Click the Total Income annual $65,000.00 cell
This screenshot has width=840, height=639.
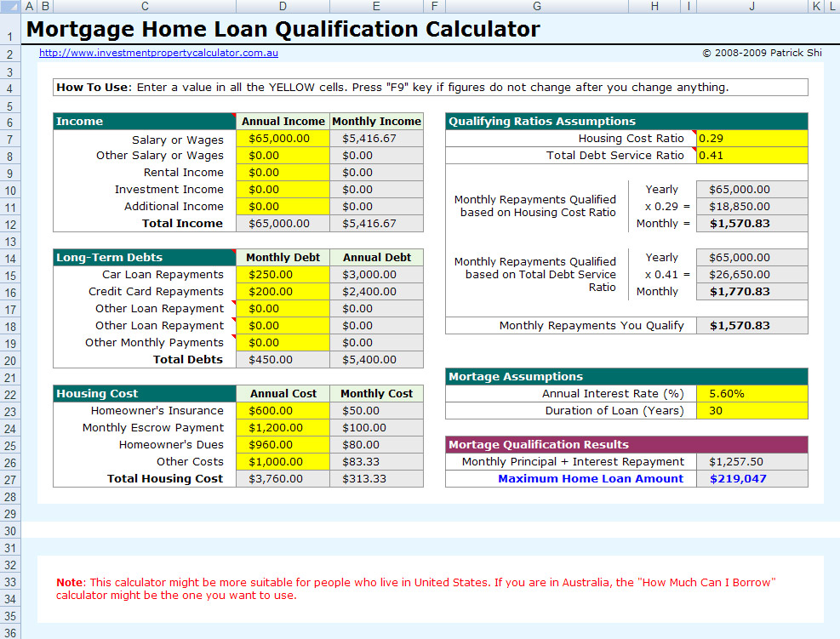pyautogui.click(x=283, y=224)
